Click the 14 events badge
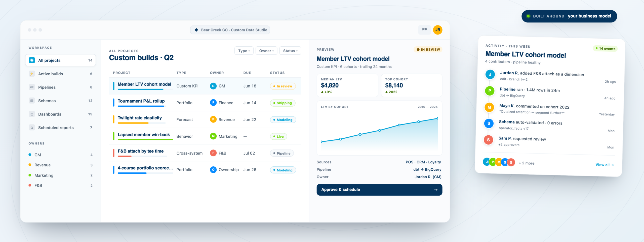Image resolution: width=644 pixels, height=242 pixels. (x=605, y=48)
